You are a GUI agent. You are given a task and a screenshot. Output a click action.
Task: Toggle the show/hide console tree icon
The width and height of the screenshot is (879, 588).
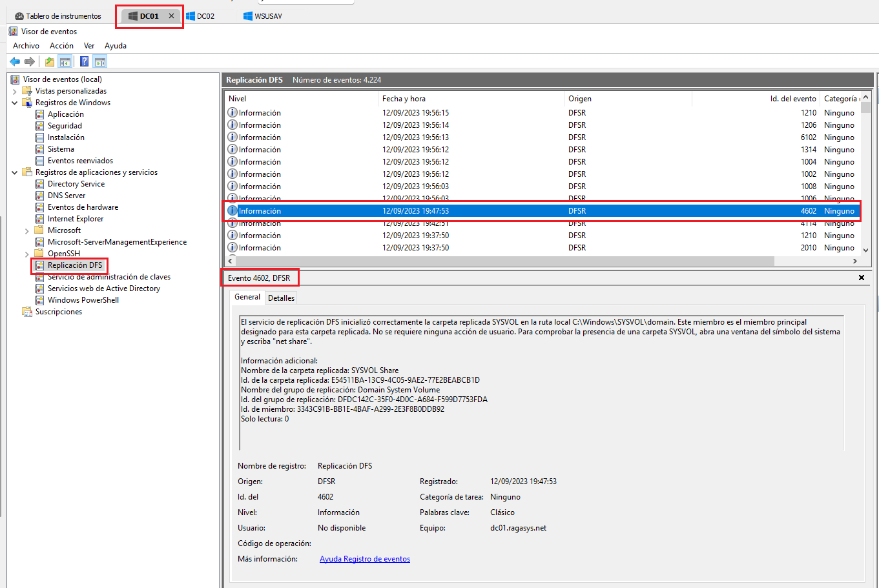coord(65,62)
